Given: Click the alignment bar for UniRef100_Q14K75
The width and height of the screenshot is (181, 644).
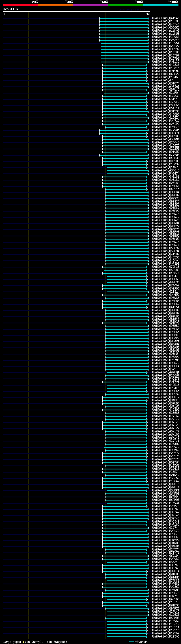Looking at the screenshot, I should coord(127,167).
